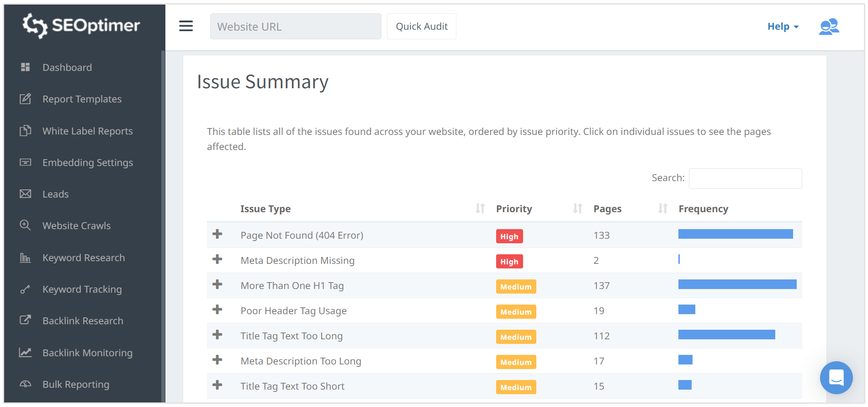Open the Title Tag Text Too Long issue
868x407 pixels.
click(x=291, y=336)
